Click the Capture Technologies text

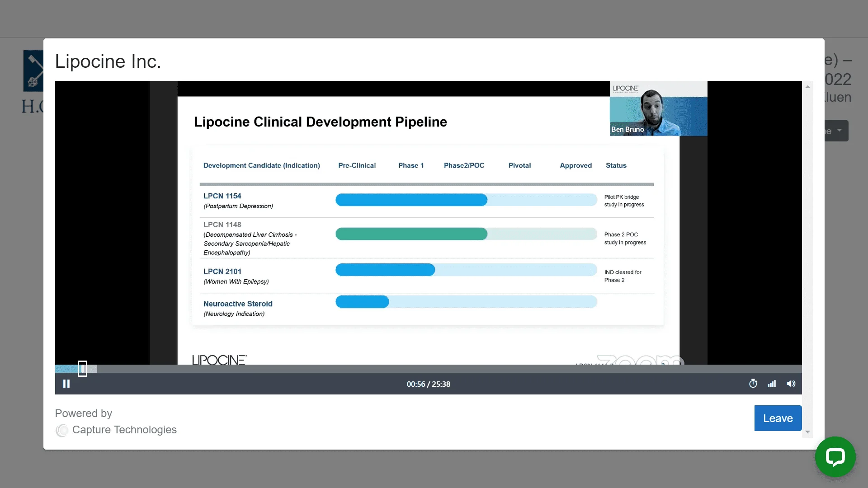(124, 430)
